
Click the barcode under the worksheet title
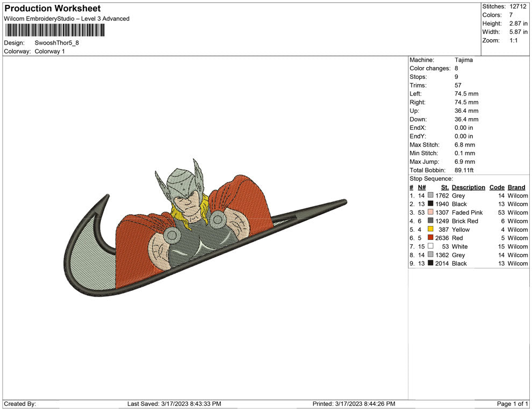tap(55, 30)
